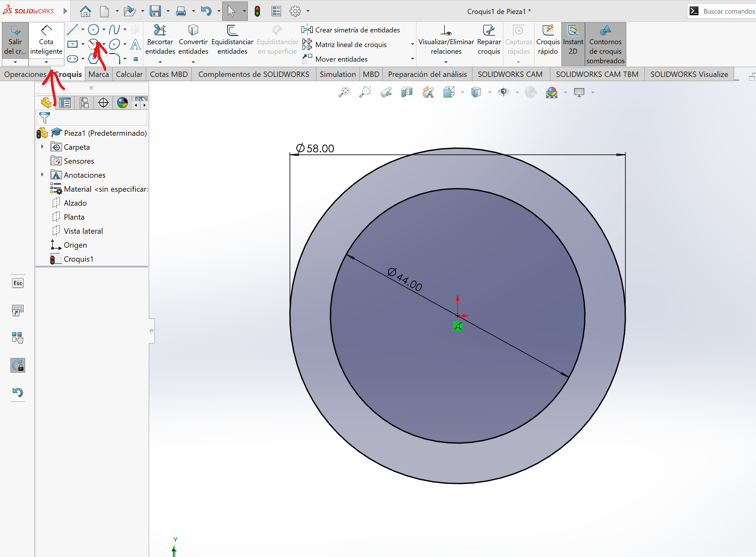
Task: Select the Line sketch tool
Action: coord(72,30)
